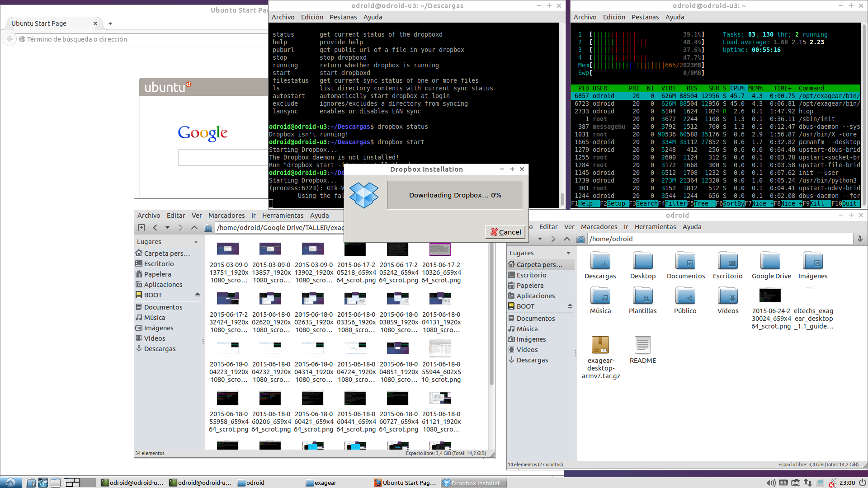Open the exagear-desktop-armv7.tar.gz archive
This screenshot has height=488, width=868.
[600, 357]
